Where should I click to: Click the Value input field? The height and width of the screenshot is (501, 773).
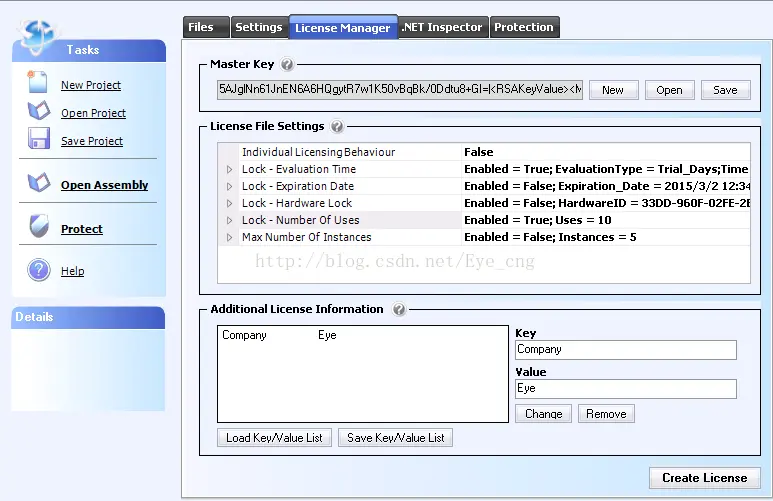click(x=626, y=389)
